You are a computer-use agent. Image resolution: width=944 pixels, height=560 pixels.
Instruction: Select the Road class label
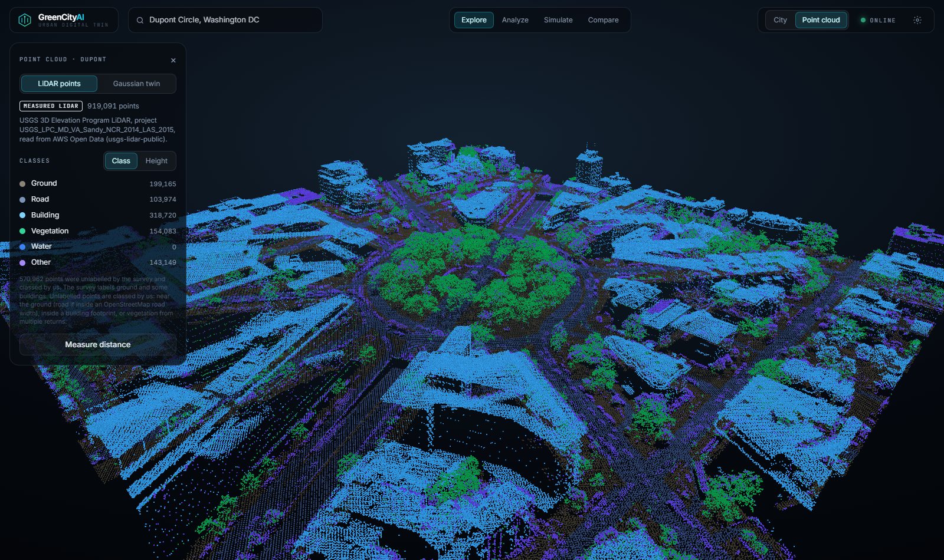pos(40,199)
